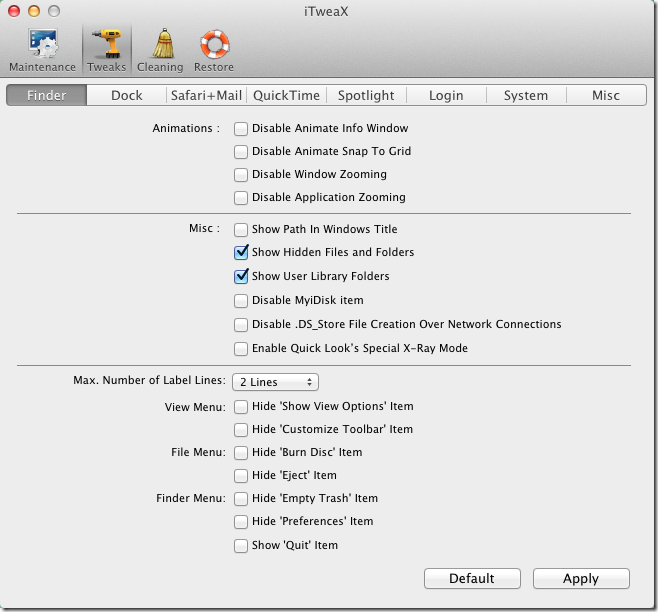Screen dimensions: 658x612
Task: Check Hide 'Show View Options' Item
Action: pos(241,407)
